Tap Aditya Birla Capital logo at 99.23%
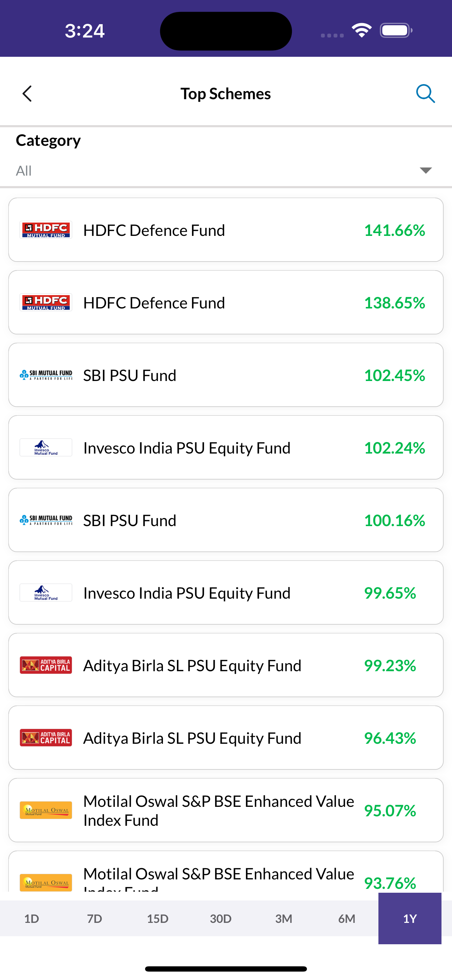452x980 pixels. point(46,665)
